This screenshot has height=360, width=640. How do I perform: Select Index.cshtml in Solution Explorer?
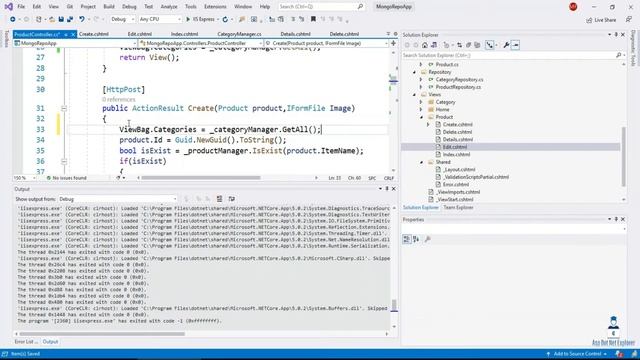[456, 154]
